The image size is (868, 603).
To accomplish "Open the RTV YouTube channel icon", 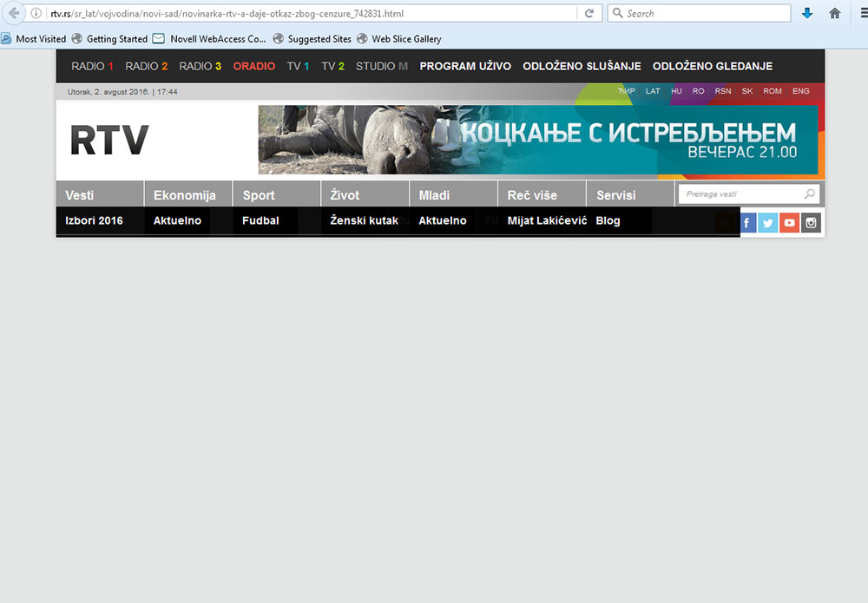I will click(789, 222).
